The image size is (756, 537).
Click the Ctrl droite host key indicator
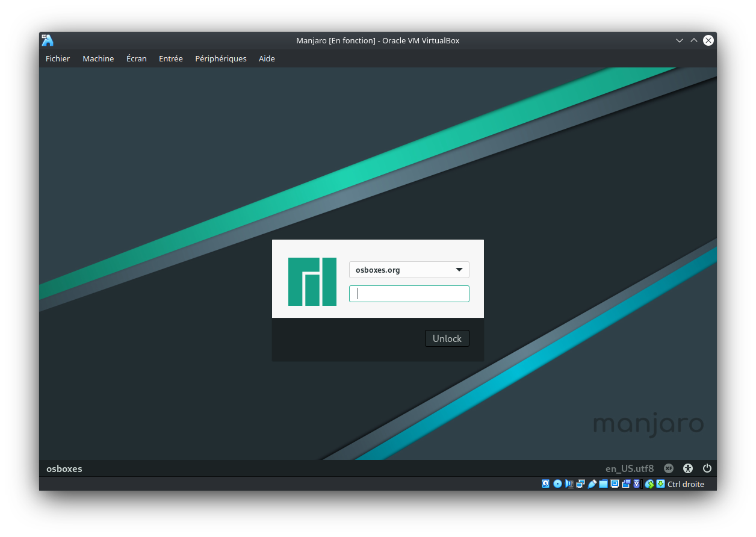point(685,484)
